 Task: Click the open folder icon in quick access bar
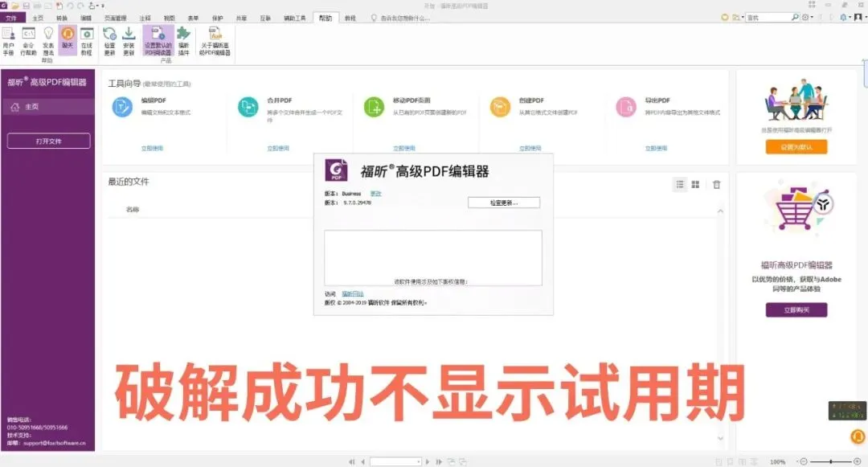[15, 6]
